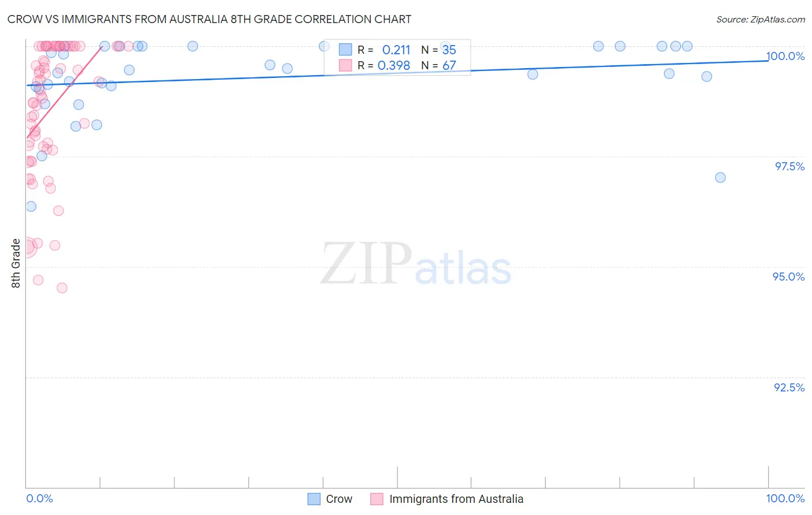This screenshot has width=812, height=515.
Task: Click the 95.0% y-axis label
Action: 789,277
